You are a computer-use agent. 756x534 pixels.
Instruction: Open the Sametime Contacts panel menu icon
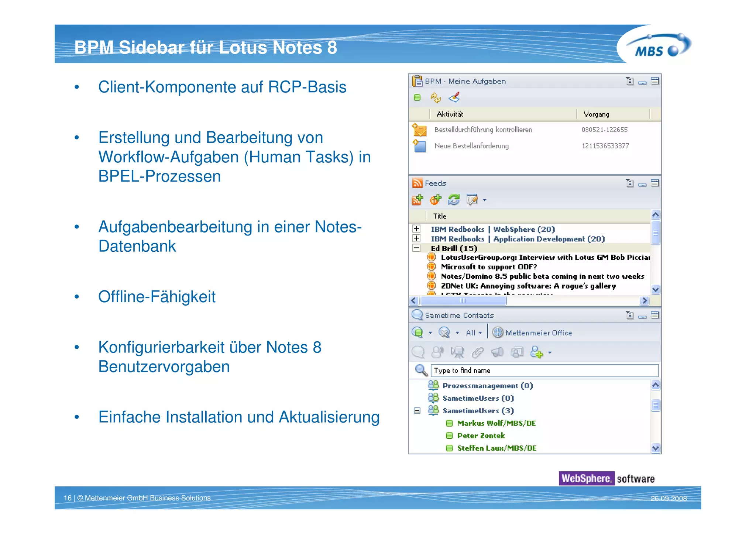pos(630,315)
